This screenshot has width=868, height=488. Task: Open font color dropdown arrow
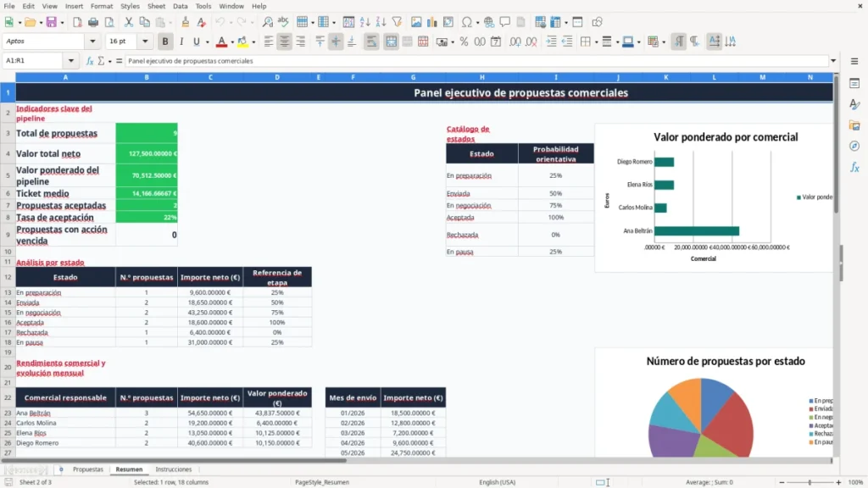pyautogui.click(x=232, y=42)
